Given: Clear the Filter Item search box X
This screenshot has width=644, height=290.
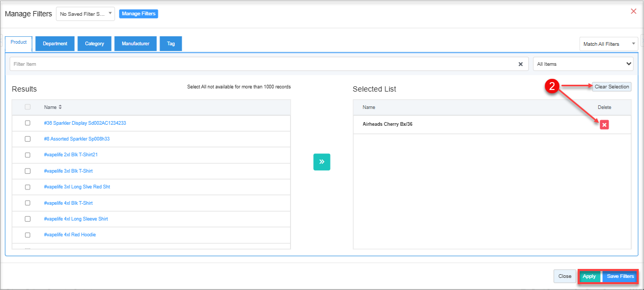Looking at the screenshot, I should click(x=520, y=64).
